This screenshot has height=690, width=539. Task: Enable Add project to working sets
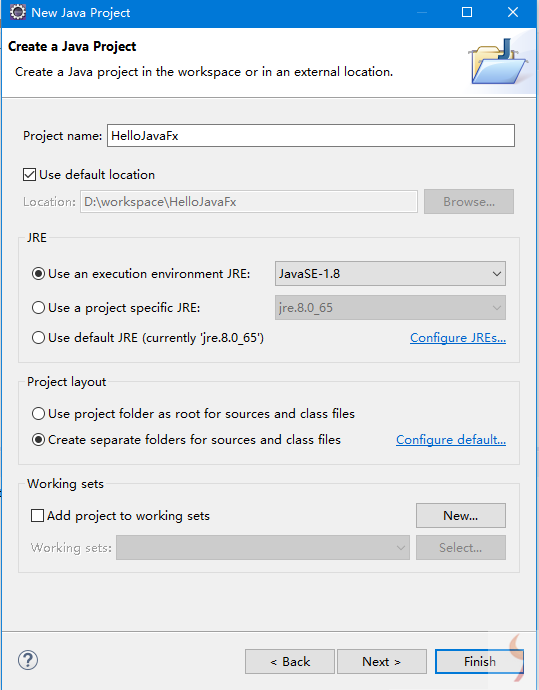(37, 515)
